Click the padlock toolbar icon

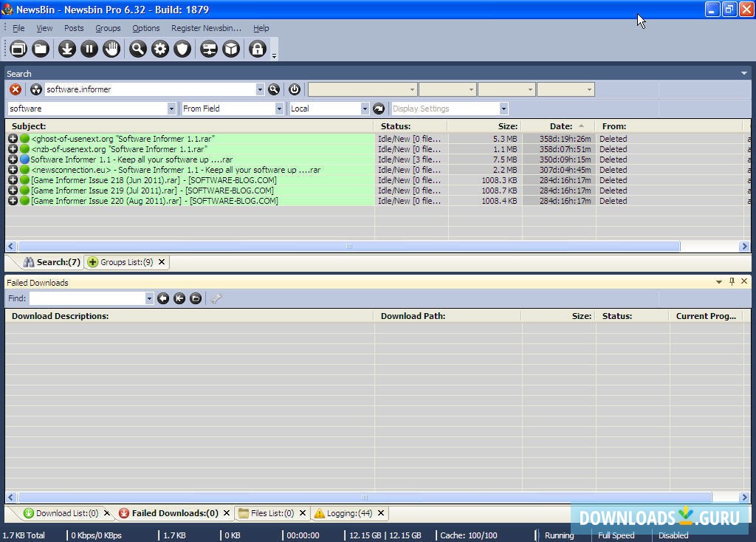[x=257, y=49]
